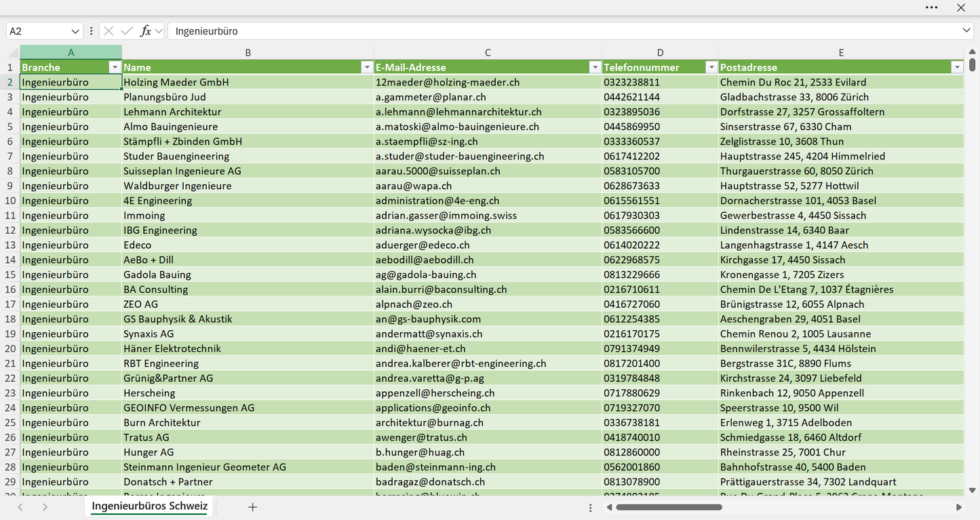The width and height of the screenshot is (980, 520).
Task: Select phone number 0812860000
Action: [660, 452]
